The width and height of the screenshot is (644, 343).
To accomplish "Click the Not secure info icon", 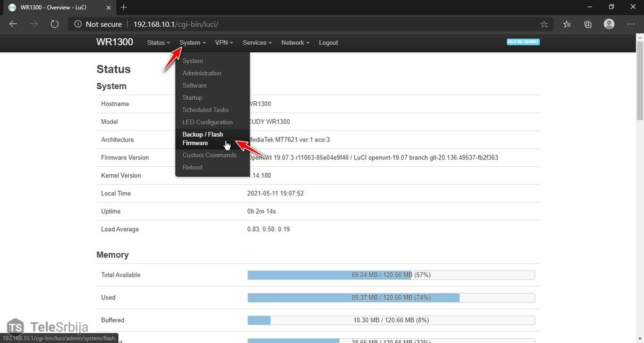I will tap(78, 24).
